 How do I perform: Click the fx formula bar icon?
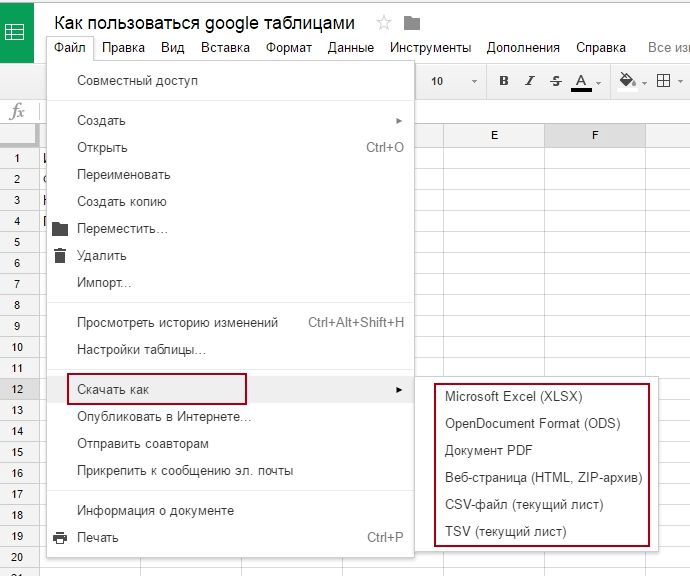click(x=17, y=111)
